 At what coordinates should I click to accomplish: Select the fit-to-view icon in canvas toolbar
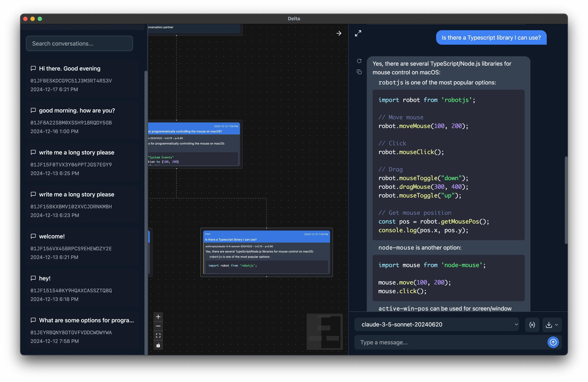point(158,335)
